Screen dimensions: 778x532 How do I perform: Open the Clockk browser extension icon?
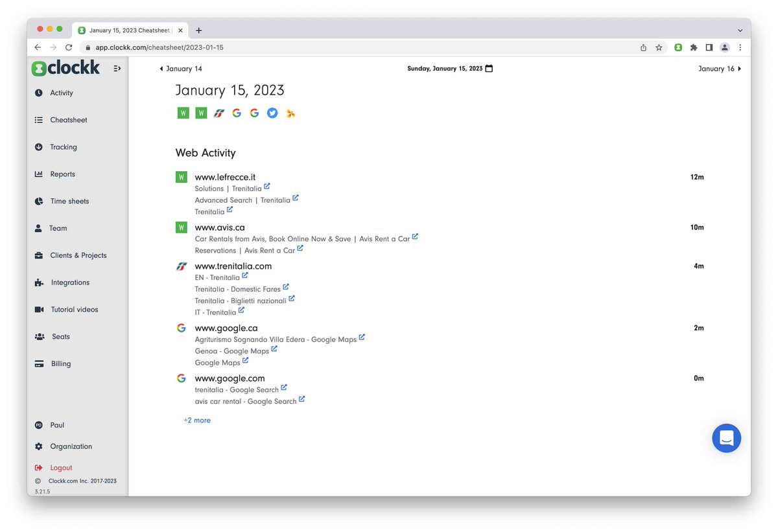point(678,47)
